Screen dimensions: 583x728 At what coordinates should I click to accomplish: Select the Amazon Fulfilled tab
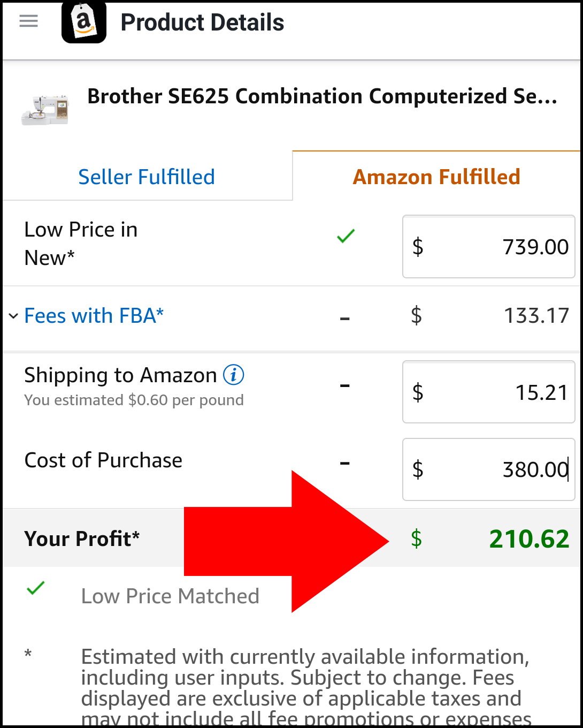(x=436, y=177)
